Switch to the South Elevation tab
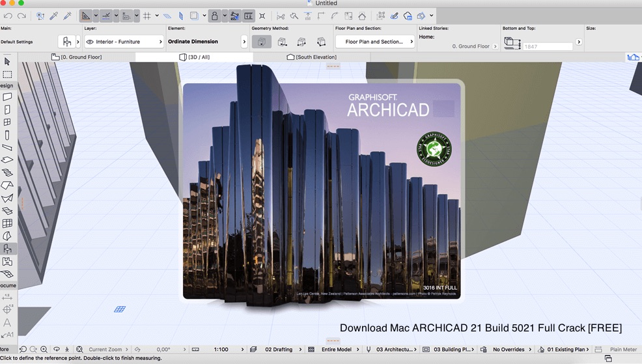The image size is (642, 364). coord(312,57)
